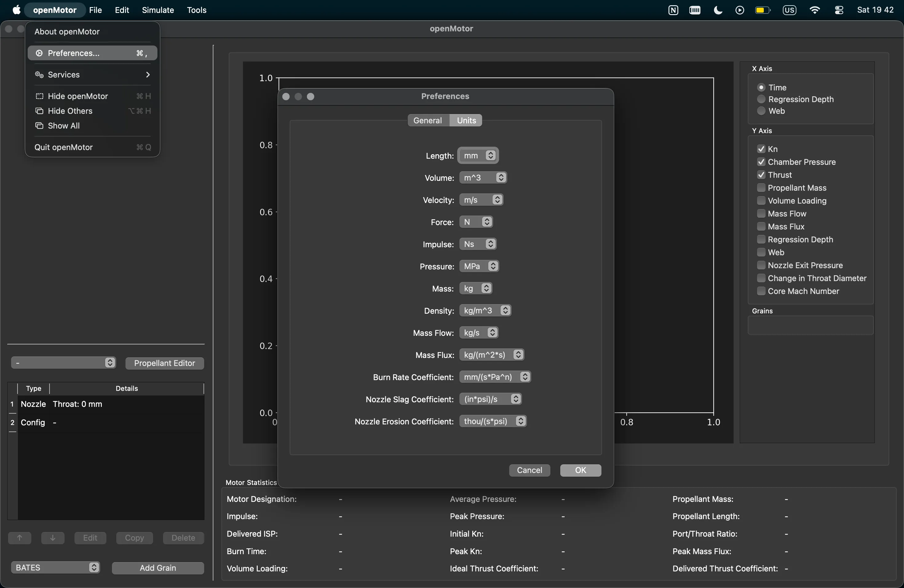
Task: Open the Wi-Fi status menu
Action: tap(814, 10)
